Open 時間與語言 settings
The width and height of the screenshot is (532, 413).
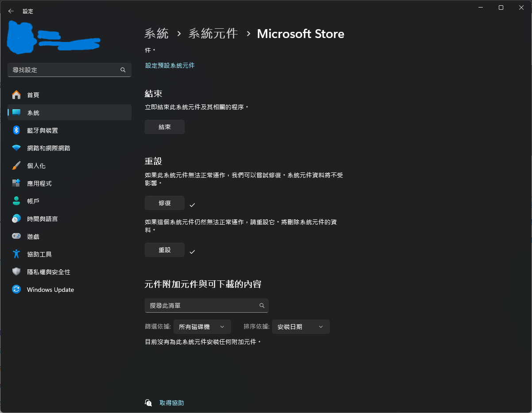tap(69, 218)
